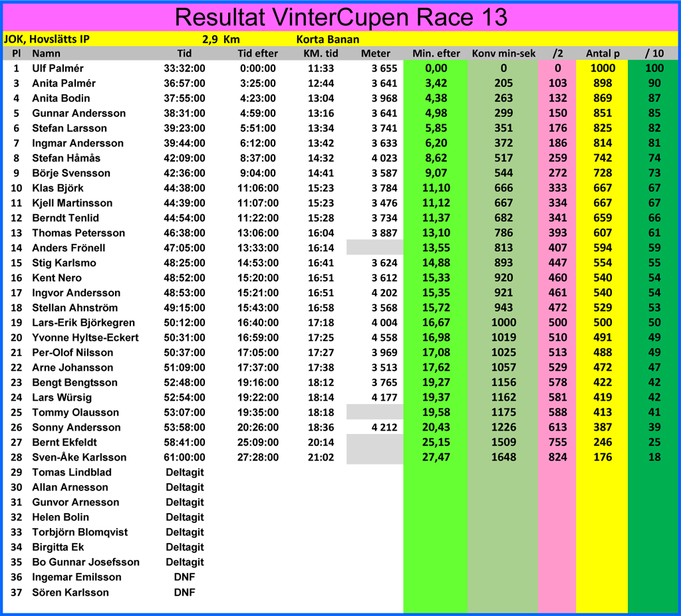
Task: Click the KM. tid value '13:04'
Action: pyautogui.click(x=321, y=98)
